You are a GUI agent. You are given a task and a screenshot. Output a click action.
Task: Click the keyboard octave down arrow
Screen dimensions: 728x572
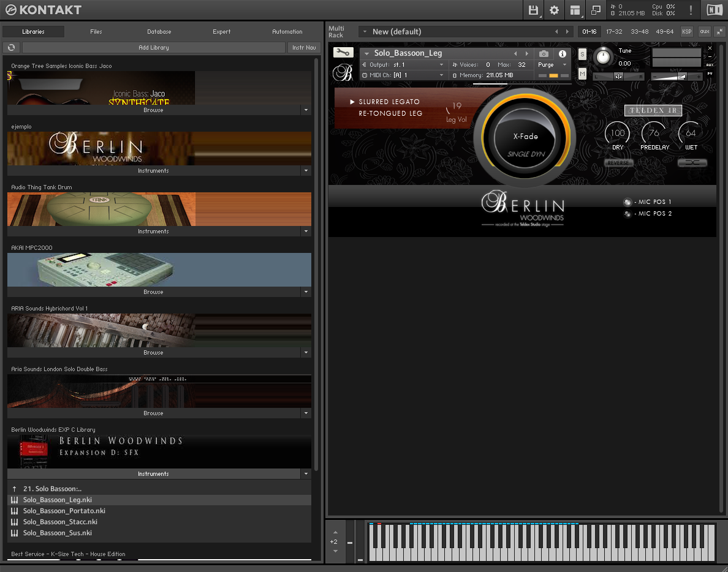point(335,551)
